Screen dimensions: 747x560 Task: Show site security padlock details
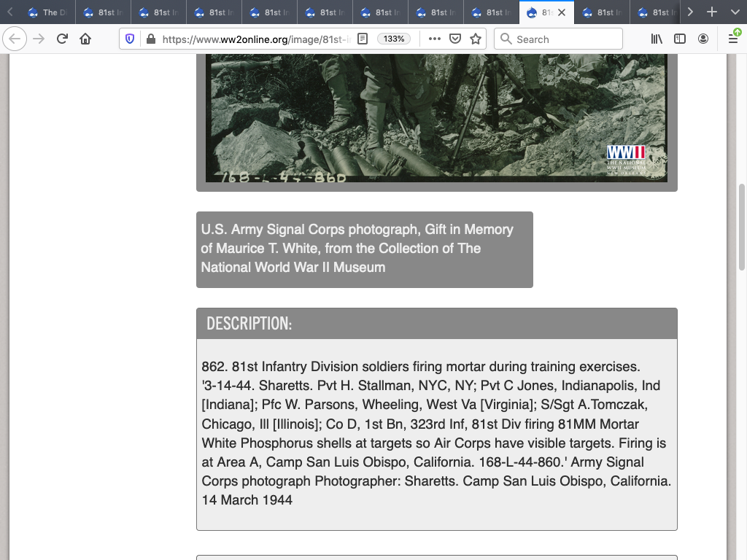(x=150, y=39)
